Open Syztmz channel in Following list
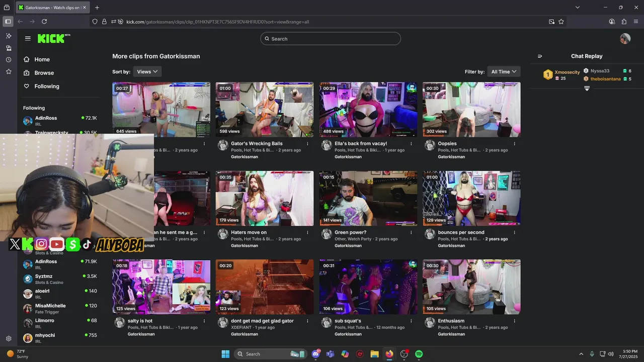 point(60,279)
